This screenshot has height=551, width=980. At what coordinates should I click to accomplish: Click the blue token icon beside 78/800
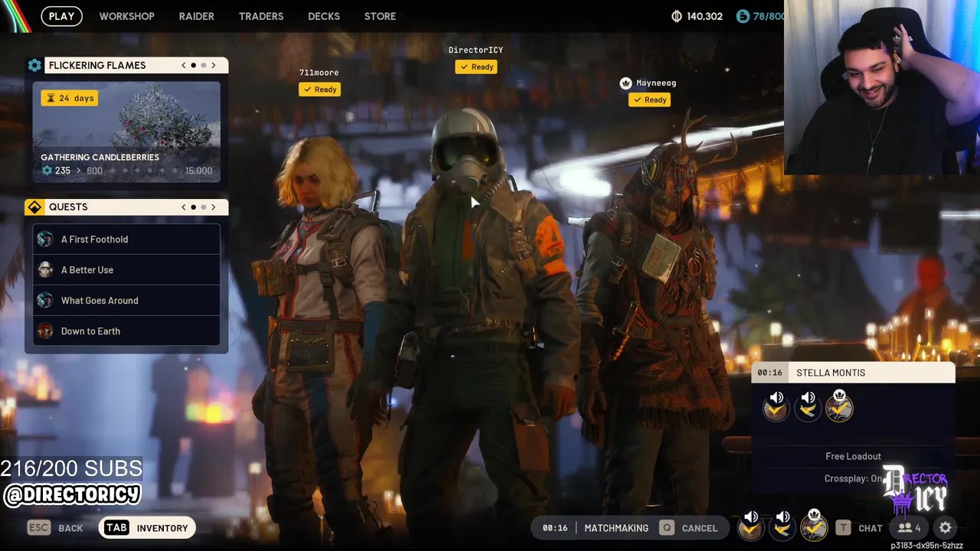point(742,16)
